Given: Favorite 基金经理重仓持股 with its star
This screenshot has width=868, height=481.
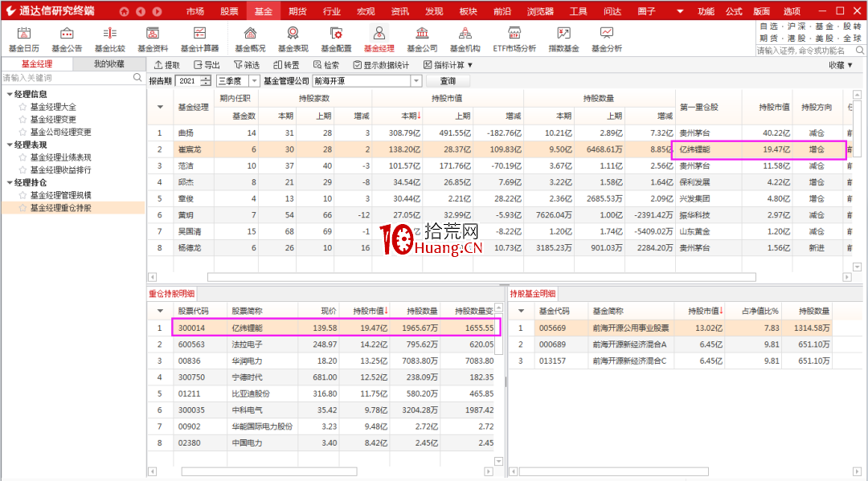Looking at the screenshot, I should coord(23,208).
